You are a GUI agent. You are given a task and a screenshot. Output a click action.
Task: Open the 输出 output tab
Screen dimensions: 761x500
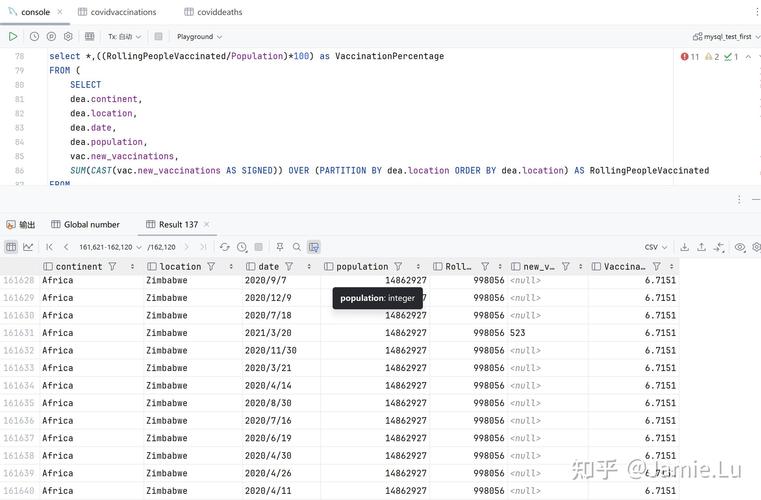tap(20, 225)
